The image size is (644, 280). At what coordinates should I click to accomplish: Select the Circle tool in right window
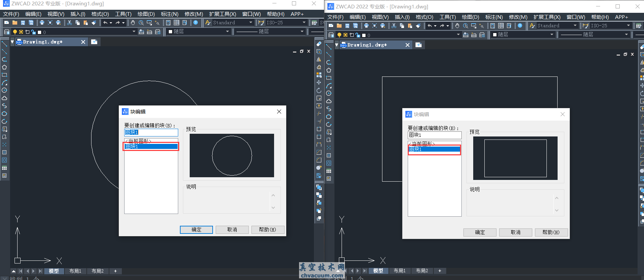[329, 93]
